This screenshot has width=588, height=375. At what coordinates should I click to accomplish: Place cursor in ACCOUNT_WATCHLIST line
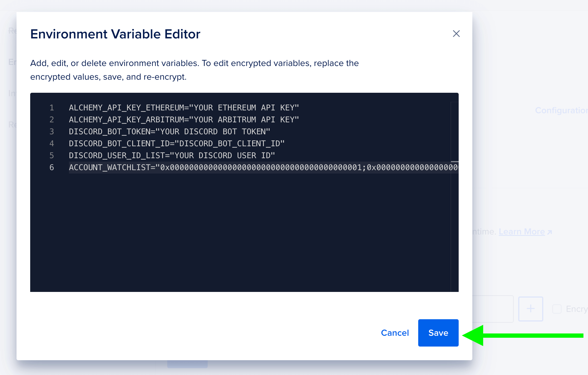(263, 167)
